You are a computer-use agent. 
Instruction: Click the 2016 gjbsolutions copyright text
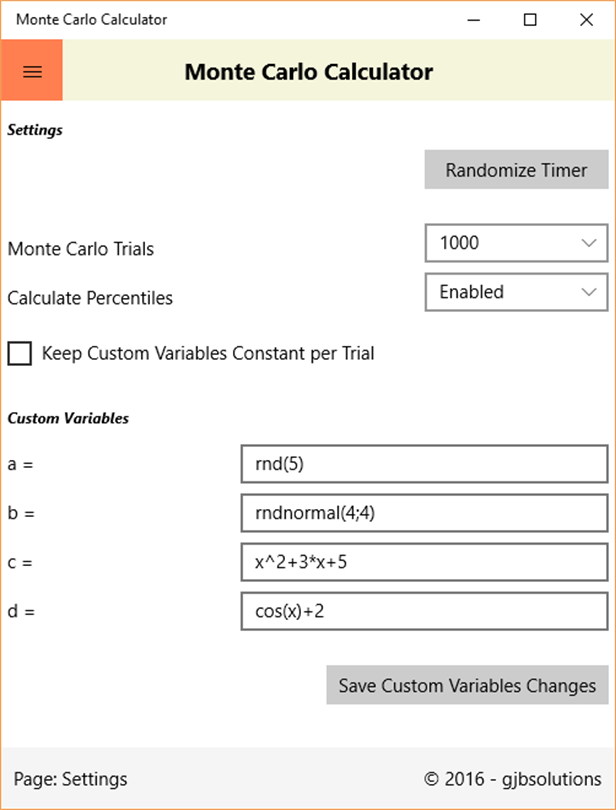513,779
